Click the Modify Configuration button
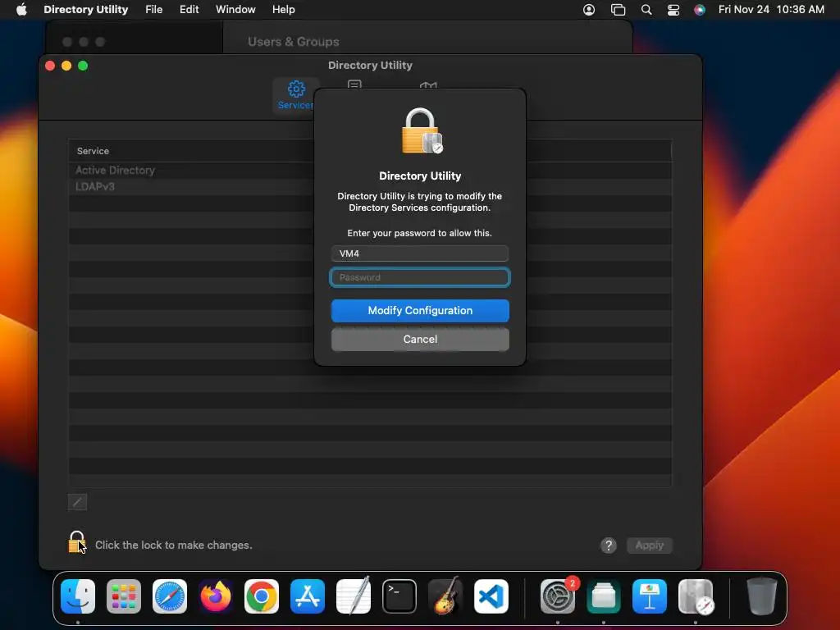 point(420,311)
